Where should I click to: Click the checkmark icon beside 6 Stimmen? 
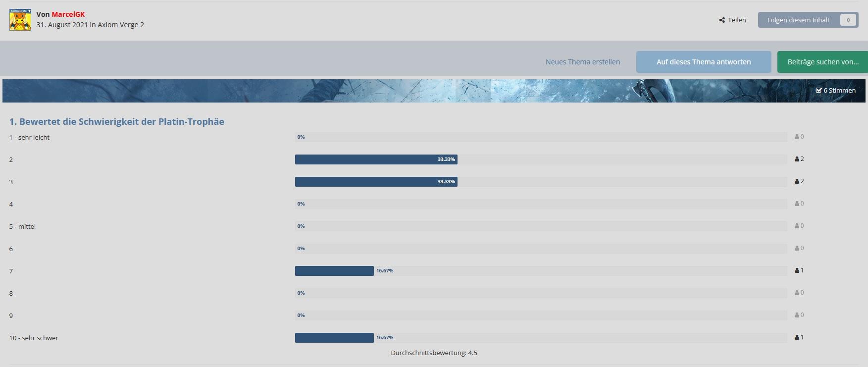coord(818,90)
